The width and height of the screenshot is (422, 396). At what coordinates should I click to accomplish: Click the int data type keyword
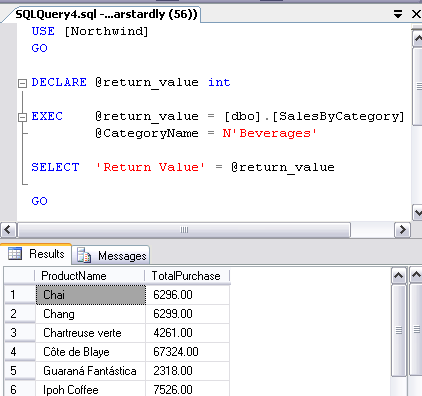tap(219, 82)
